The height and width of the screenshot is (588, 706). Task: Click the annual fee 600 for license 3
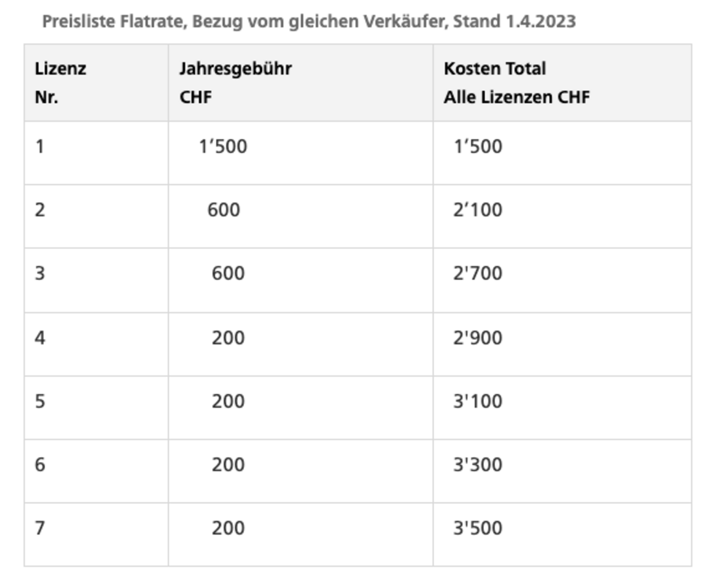[x=228, y=273]
